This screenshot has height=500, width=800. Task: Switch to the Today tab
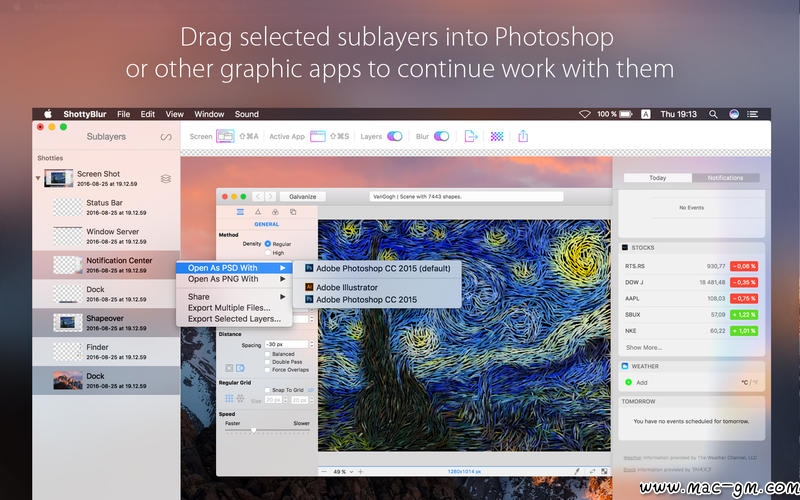(658, 178)
